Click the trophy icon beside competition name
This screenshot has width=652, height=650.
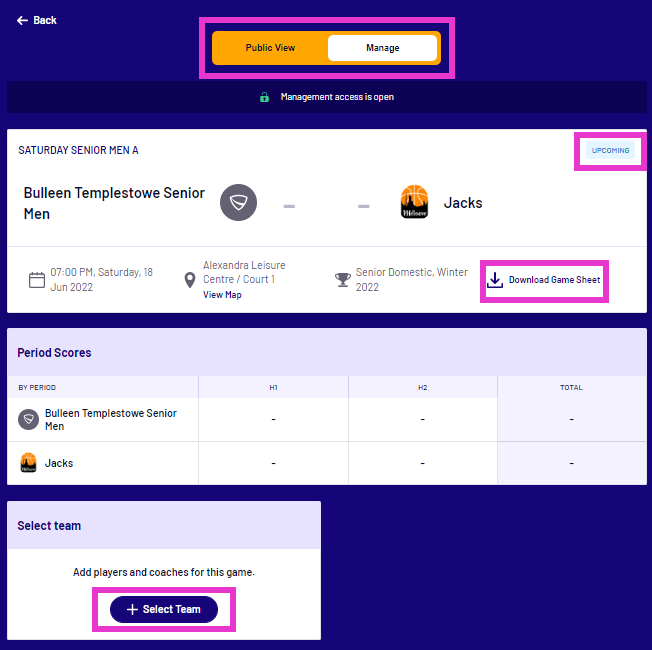(x=342, y=280)
